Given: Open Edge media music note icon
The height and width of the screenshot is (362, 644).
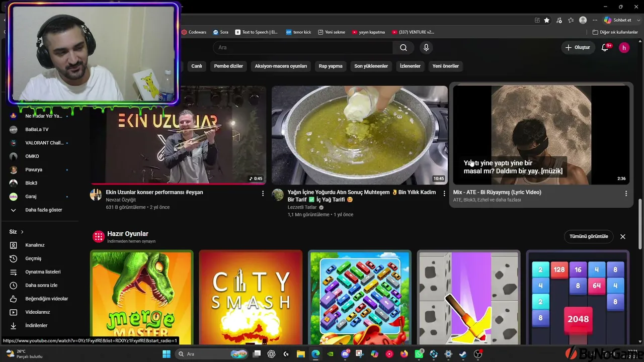Looking at the screenshot, I should (x=559, y=20).
